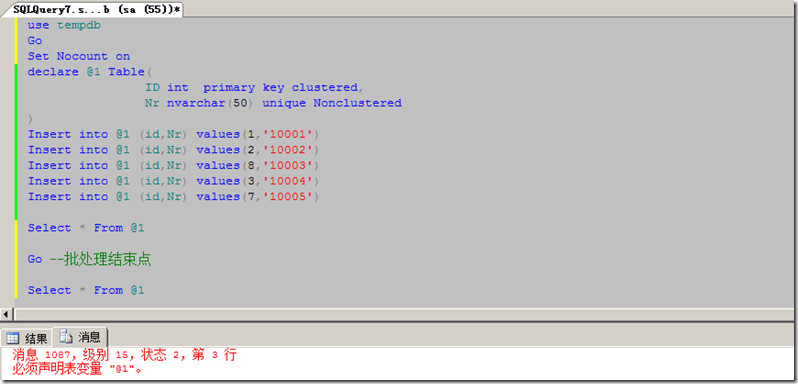Click the 'declare @1 Table(' line

(x=87, y=72)
